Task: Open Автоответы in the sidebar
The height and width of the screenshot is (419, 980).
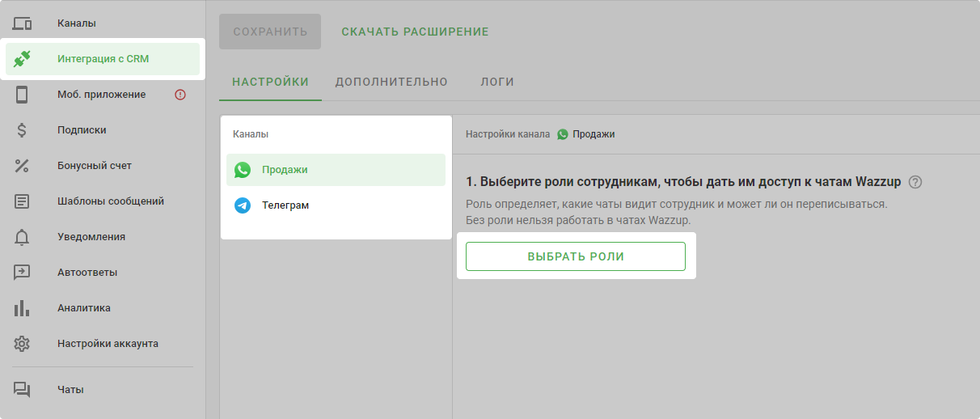Action: pos(87,273)
